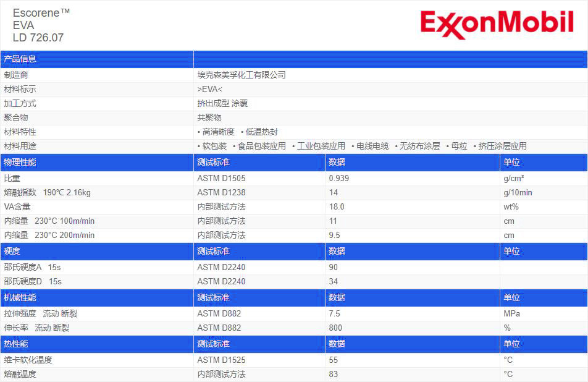This screenshot has width=588, height=382.
Task: Select the 挤出成型 涂覆 processing value
Action: tap(222, 103)
